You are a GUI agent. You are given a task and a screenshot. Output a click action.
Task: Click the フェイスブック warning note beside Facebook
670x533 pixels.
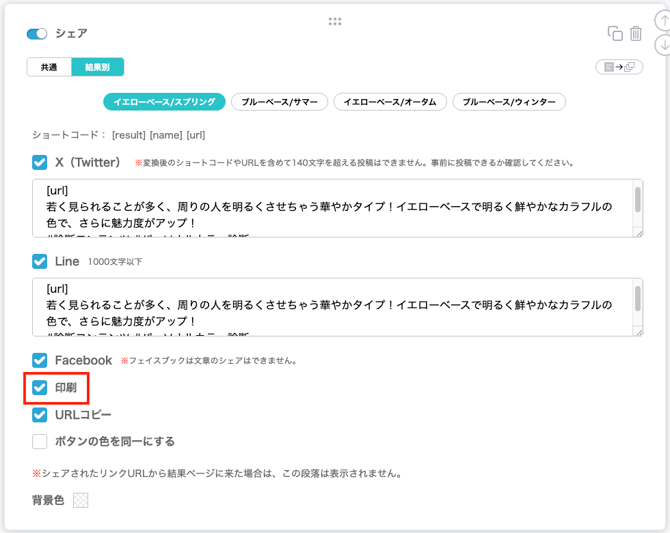tap(209, 360)
